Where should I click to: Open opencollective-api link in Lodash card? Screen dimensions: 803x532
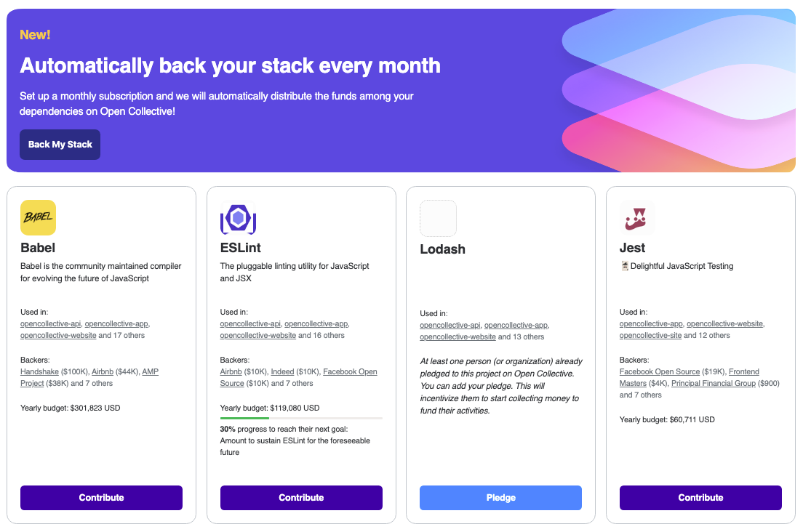[450, 326]
